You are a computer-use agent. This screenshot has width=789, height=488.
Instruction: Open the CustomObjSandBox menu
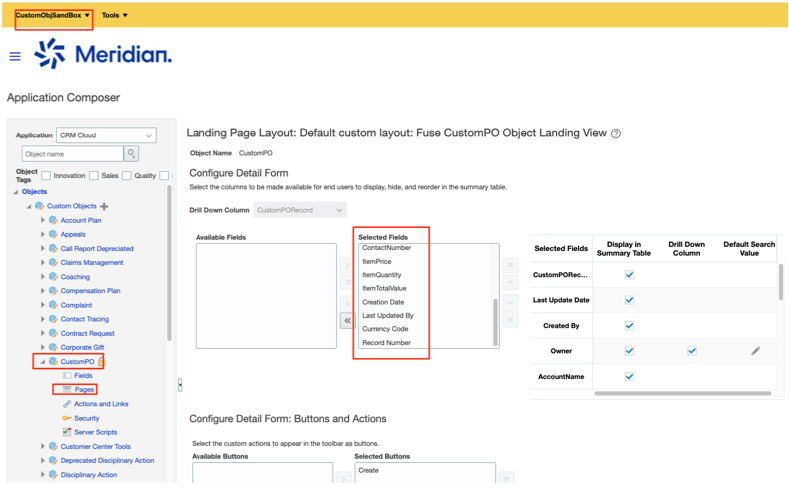[x=53, y=15]
